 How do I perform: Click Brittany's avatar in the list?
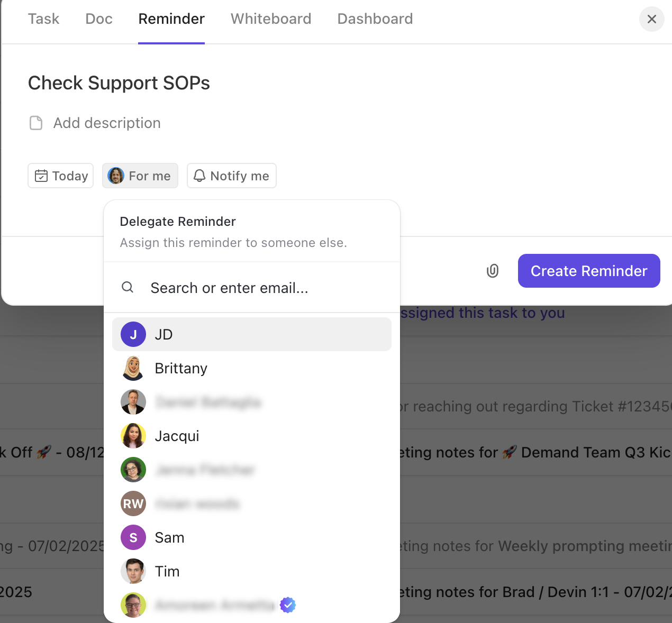click(x=133, y=368)
